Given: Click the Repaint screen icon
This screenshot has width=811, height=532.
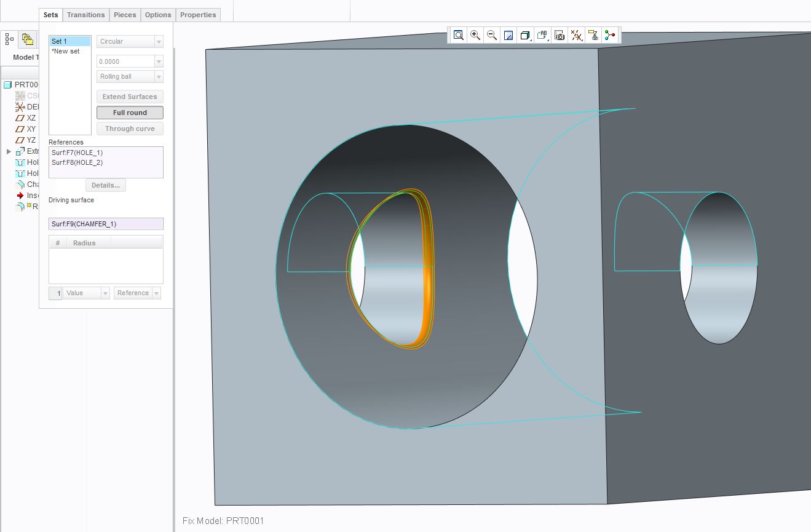Looking at the screenshot, I should point(508,35).
